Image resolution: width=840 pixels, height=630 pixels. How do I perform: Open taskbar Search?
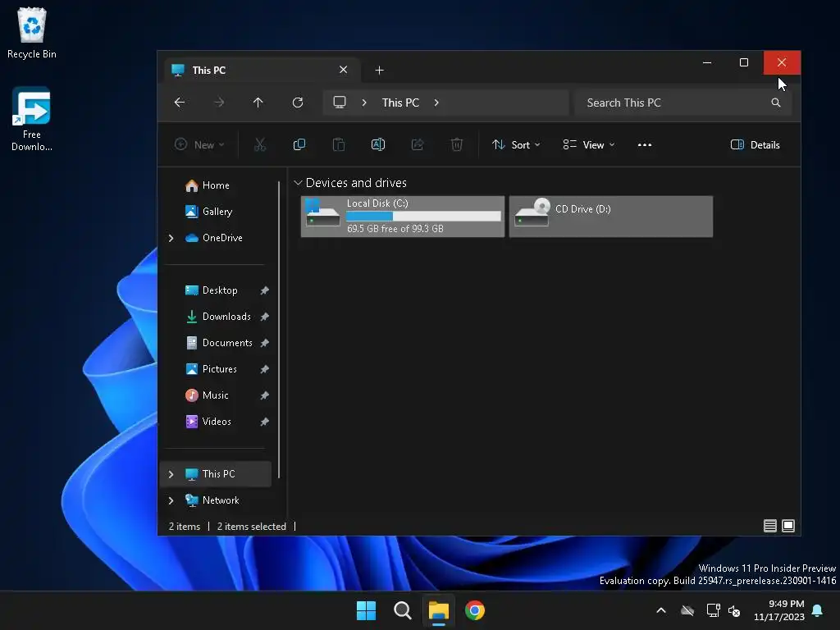[x=402, y=610]
